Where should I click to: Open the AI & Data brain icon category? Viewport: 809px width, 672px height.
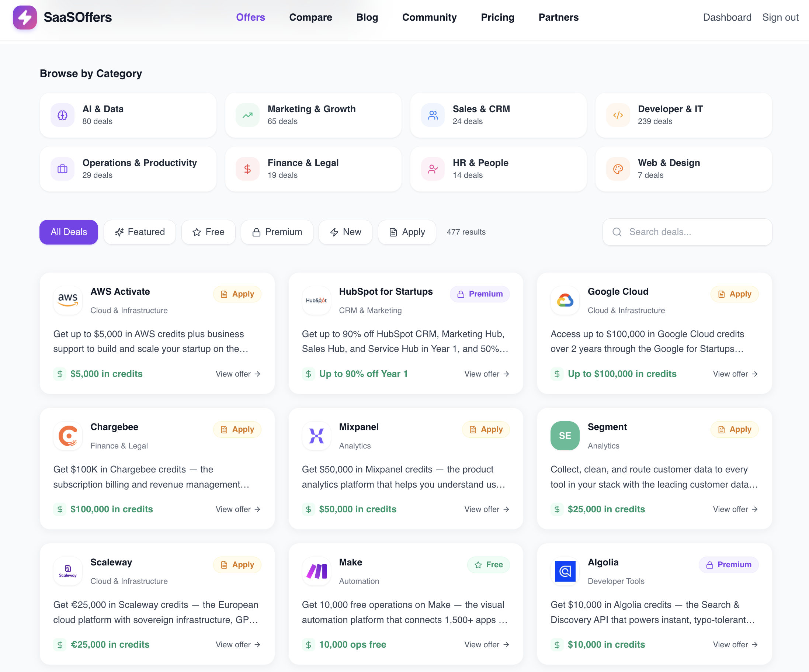coord(62,115)
